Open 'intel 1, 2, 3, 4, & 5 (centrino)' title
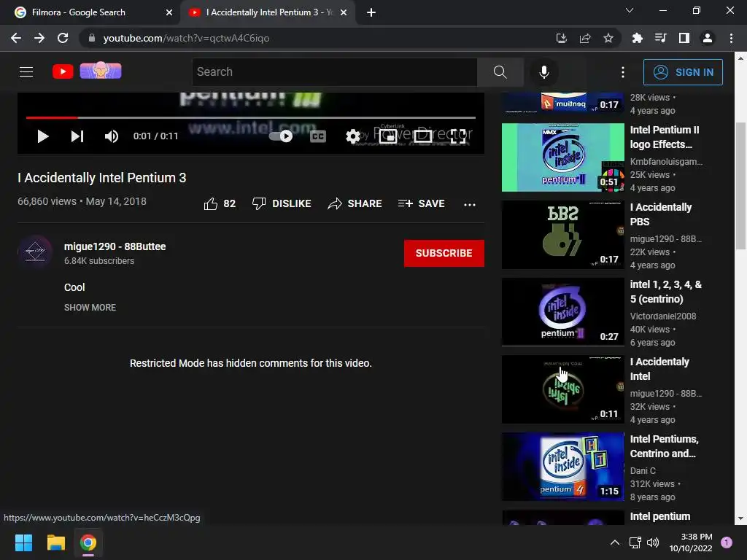747x560 pixels. [665, 292]
